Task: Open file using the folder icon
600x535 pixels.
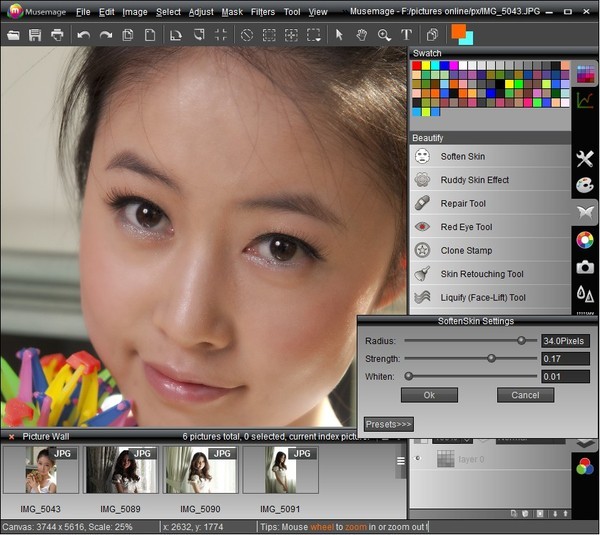Action: (13, 35)
